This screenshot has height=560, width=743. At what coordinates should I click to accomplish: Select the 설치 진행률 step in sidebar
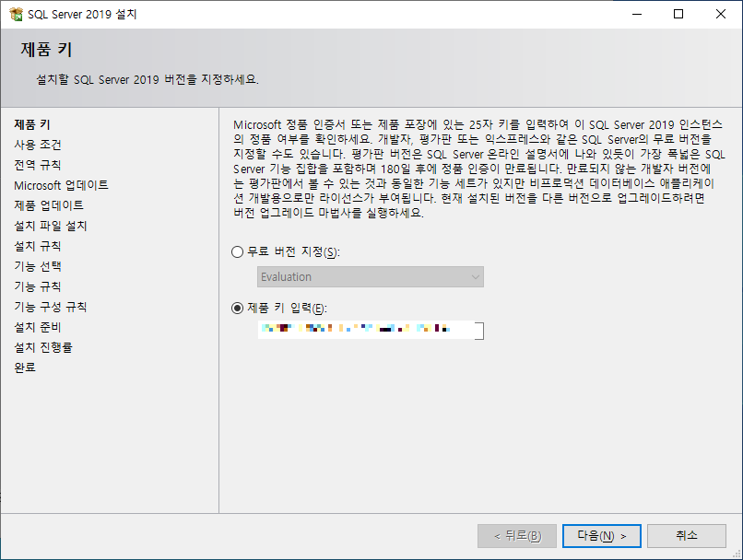(43, 347)
